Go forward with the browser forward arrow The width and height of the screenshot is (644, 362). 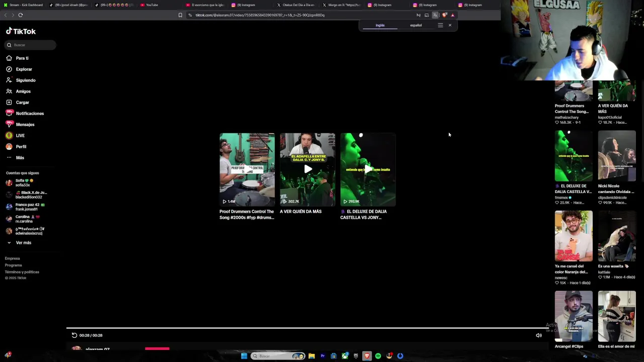[x=13, y=15]
